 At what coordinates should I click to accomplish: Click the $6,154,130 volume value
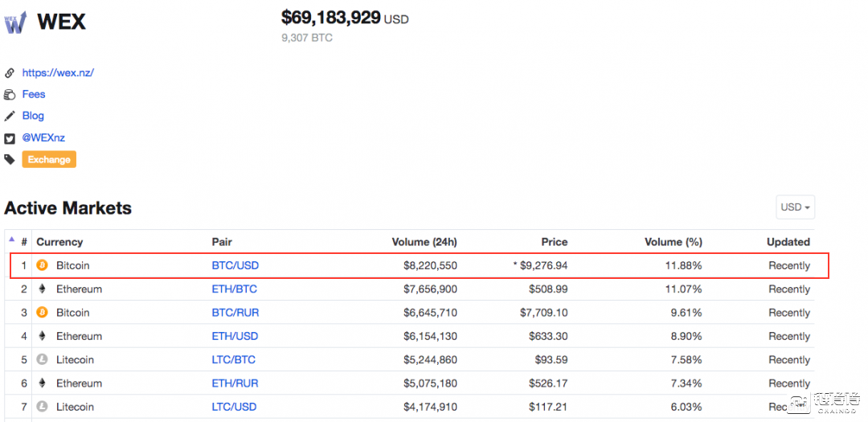point(430,336)
